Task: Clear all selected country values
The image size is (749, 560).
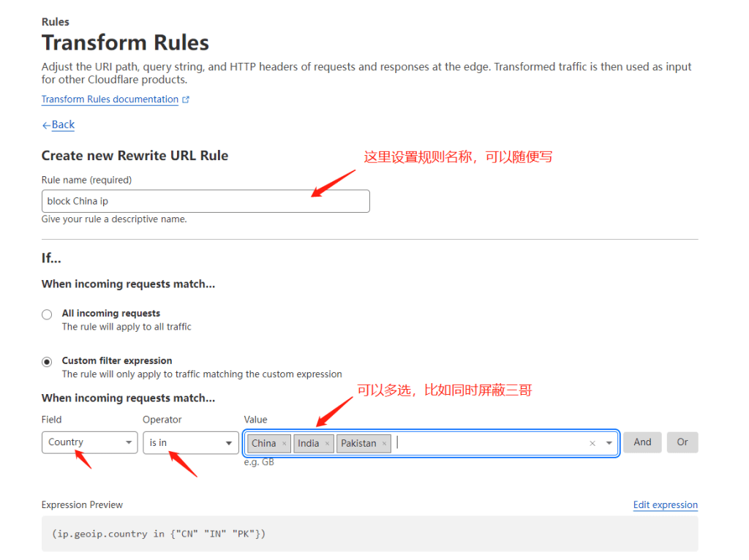Action: point(592,444)
